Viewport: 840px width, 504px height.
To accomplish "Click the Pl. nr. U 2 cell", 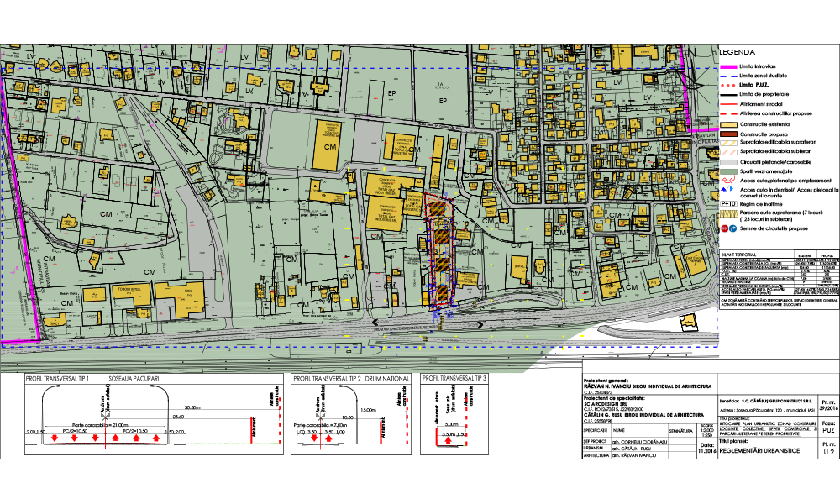I will point(829,448).
